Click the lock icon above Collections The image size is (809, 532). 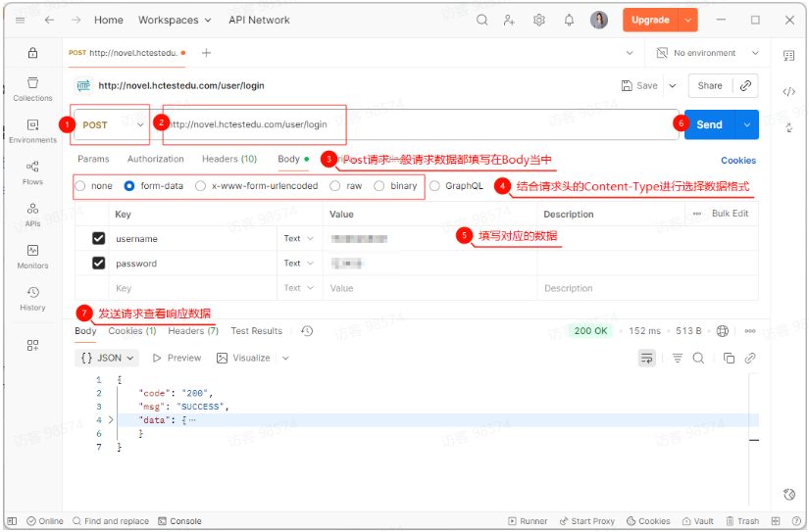coord(32,53)
